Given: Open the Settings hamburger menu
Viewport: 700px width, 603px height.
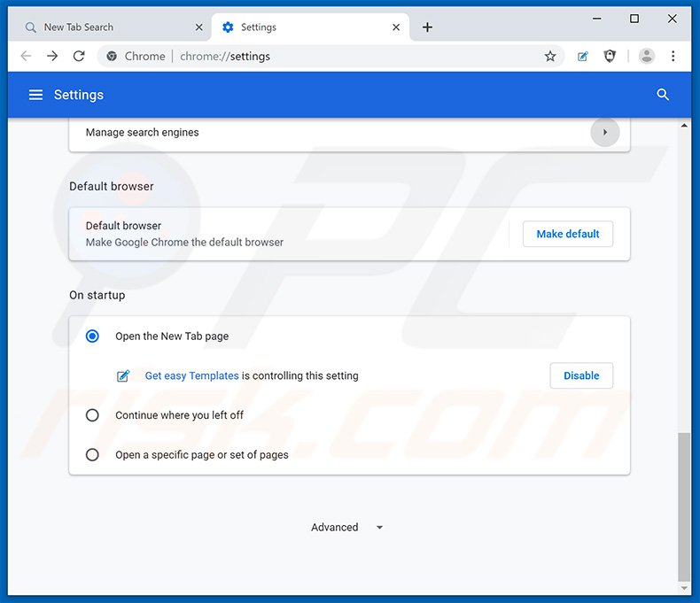Looking at the screenshot, I should [35, 95].
